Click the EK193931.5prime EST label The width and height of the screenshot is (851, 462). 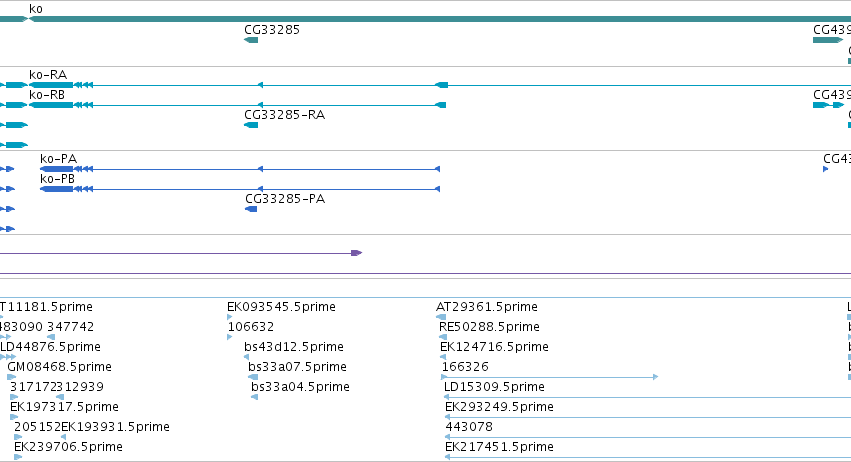[x=115, y=427]
